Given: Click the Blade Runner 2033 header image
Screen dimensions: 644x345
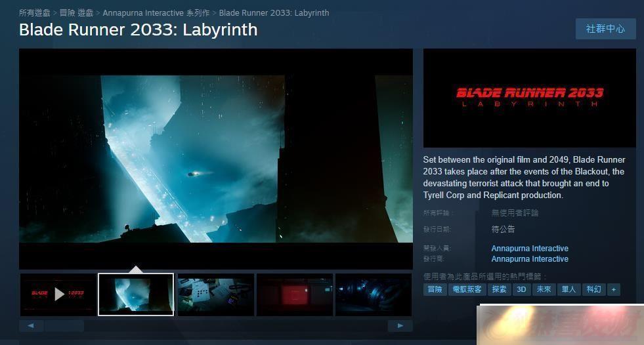Looking at the screenshot, I should coord(529,98).
